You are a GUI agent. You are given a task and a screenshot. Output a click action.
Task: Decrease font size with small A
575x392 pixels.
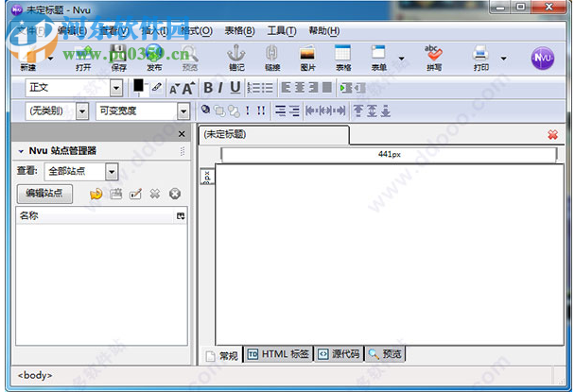tap(174, 89)
